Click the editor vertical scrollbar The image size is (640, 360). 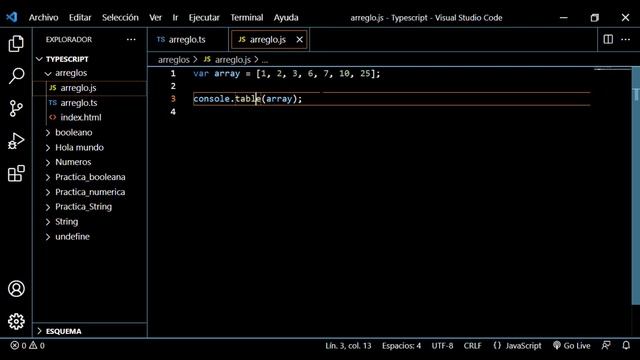pyautogui.click(x=636, y=186)
